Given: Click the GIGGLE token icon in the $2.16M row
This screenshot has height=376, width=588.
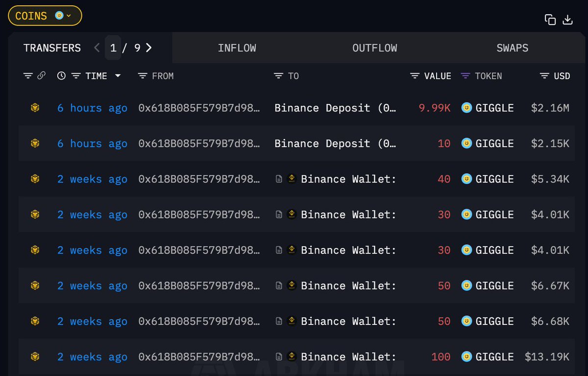Looking at the screenshot, I should pos(466,108).
